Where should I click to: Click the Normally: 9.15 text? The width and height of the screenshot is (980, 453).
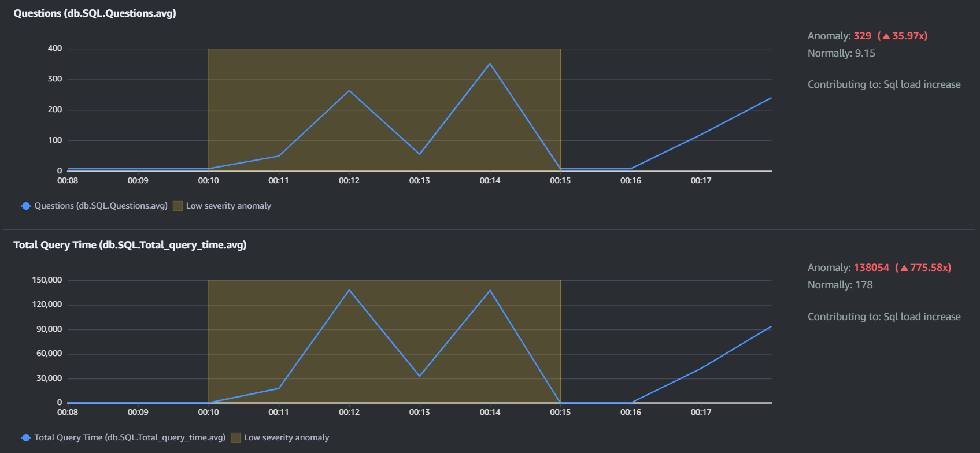pos(841,53)
